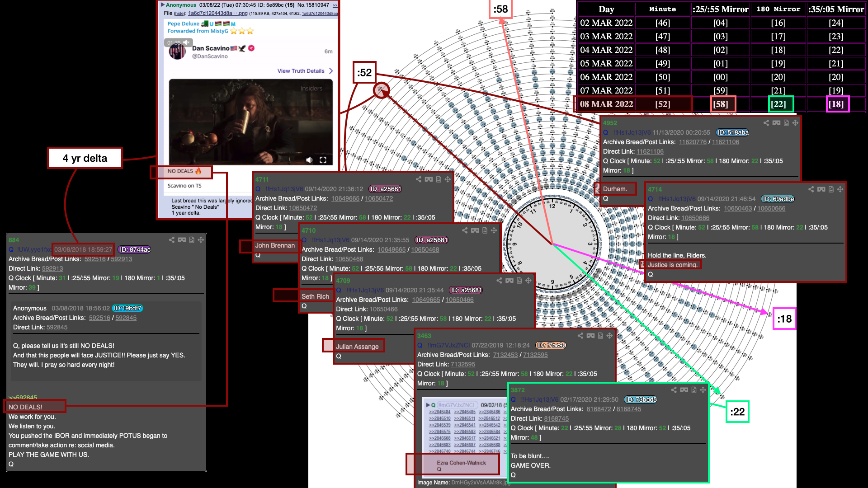Open direct link 8168745 in post 3872
Screen dimensions: 868x488
click(557, 418)
